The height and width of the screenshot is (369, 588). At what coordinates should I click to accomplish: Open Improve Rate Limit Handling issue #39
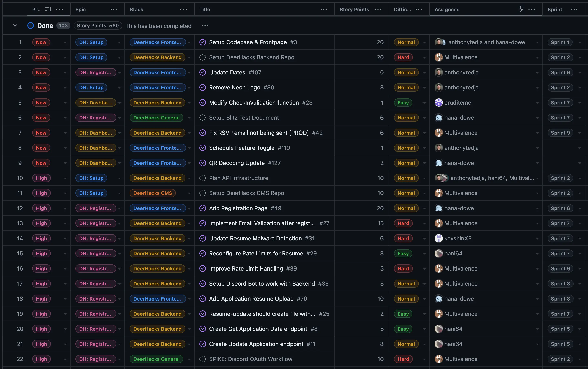[x=246, y=268]
